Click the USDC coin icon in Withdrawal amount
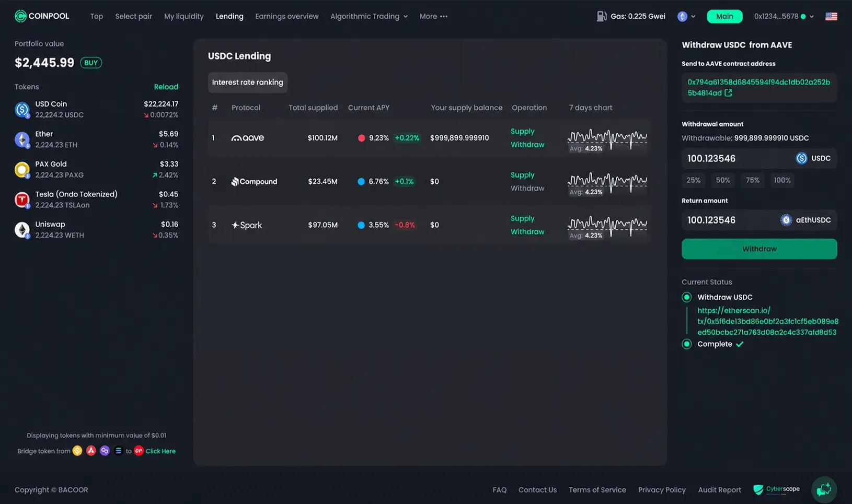The width and height of the screenshot is (852, 504). (801, 158)
